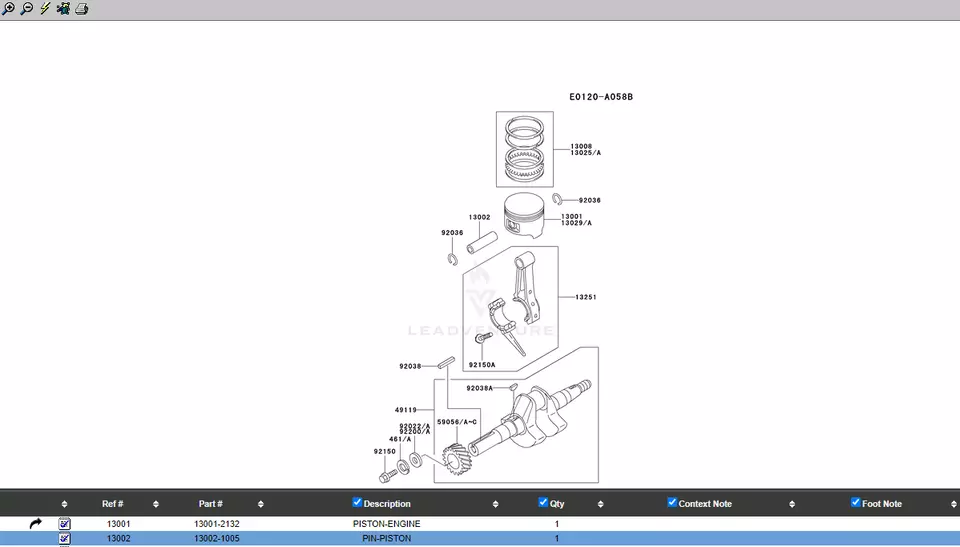The image size is (960, 547).
Task: Toggle the Foot Note column checkbox
Action: tap(855, 503)
